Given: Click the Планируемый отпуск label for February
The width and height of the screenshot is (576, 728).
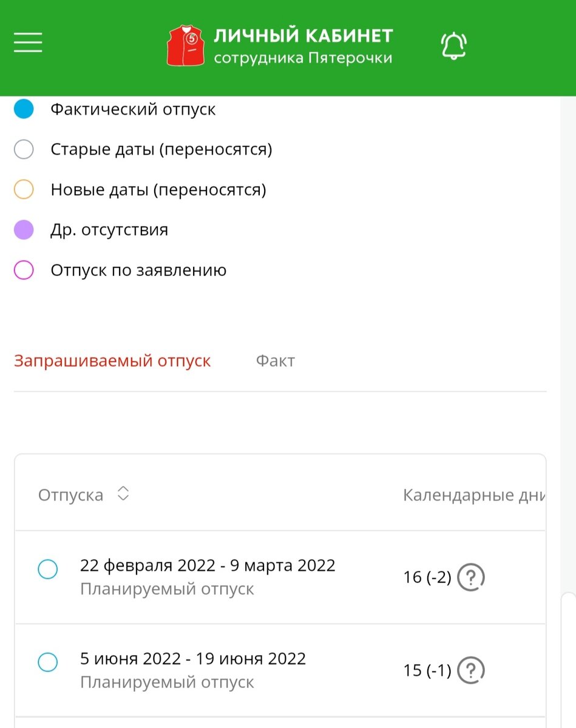Looking at the screenshot, I should [x=168, y=589].
